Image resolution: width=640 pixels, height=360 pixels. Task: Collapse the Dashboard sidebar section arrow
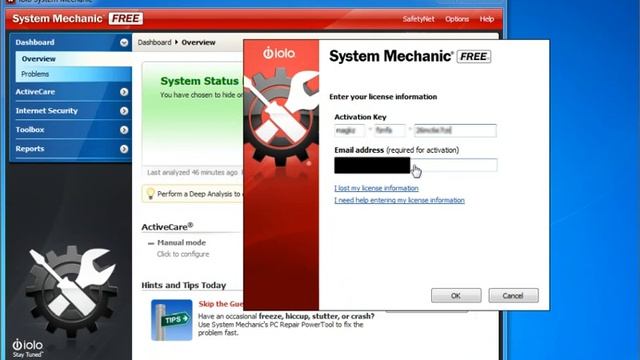tap(124, 42)
